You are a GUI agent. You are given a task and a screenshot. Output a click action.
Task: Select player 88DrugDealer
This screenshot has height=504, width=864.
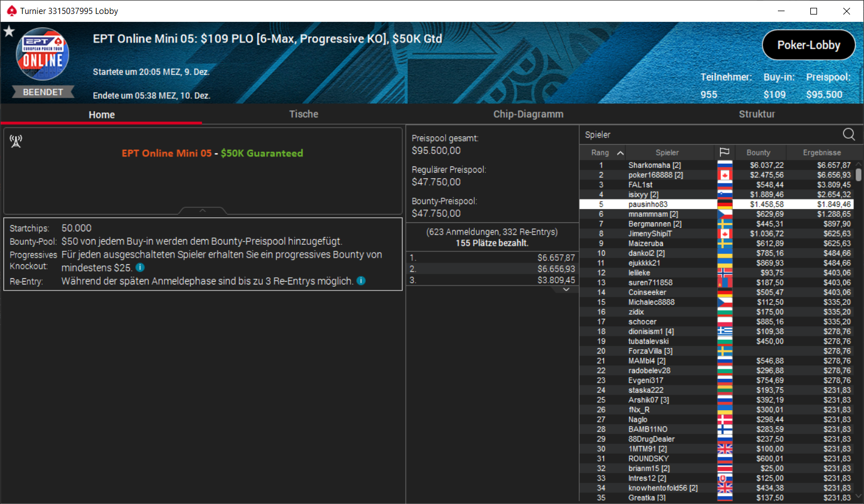tap(716, 439)
